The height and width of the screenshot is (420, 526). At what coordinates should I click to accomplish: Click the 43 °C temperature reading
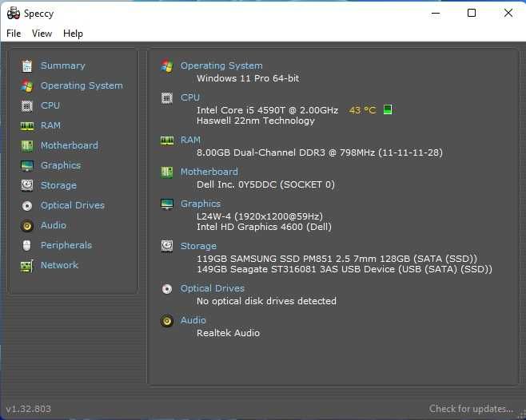[x=363, y=110]
